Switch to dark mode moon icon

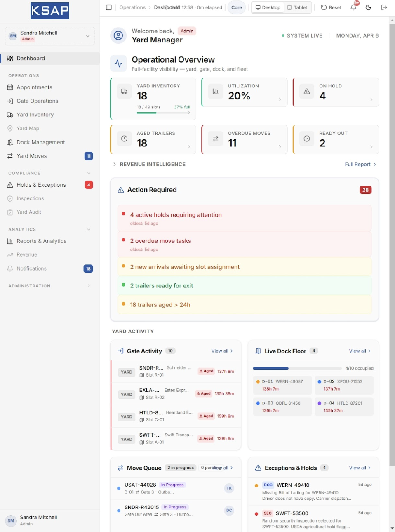[369, 7]
